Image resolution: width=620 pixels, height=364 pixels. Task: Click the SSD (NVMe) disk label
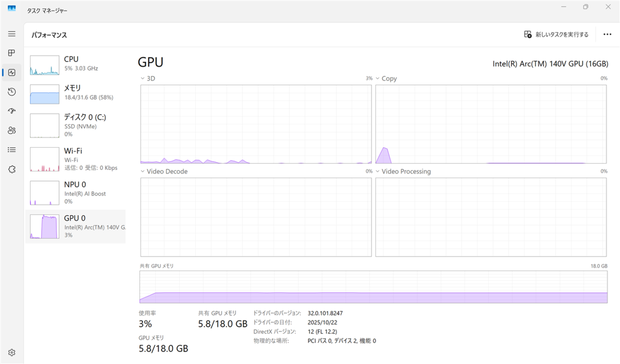pos(81,126)
